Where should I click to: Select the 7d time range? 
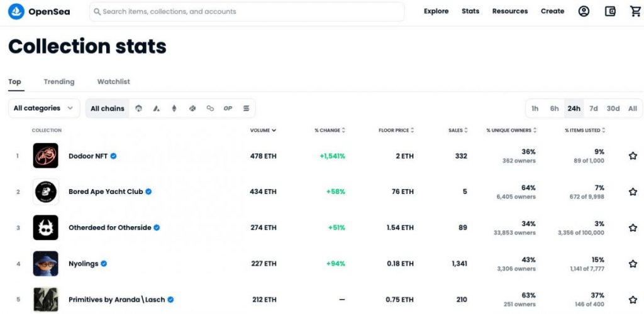point(594,108)
